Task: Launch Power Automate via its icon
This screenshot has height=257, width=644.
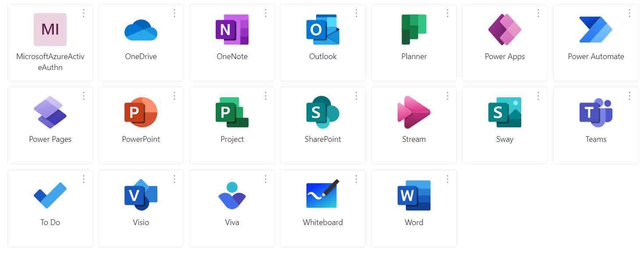Action: [596, 29]
